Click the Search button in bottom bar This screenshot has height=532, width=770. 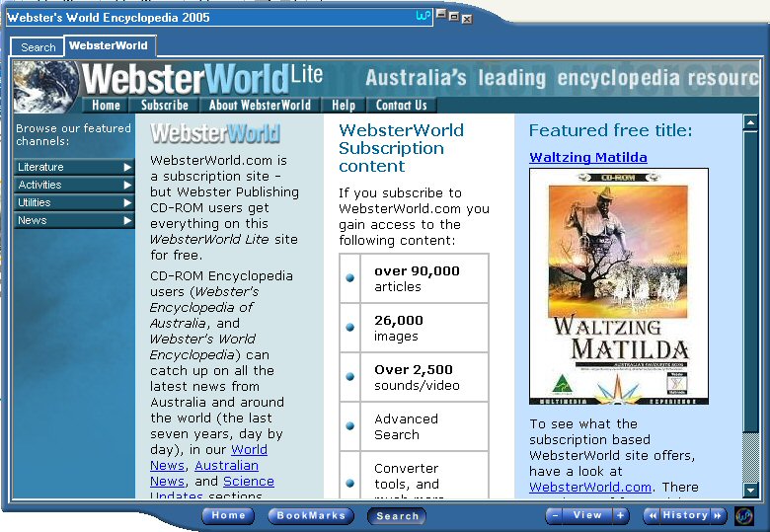(397, 516)
